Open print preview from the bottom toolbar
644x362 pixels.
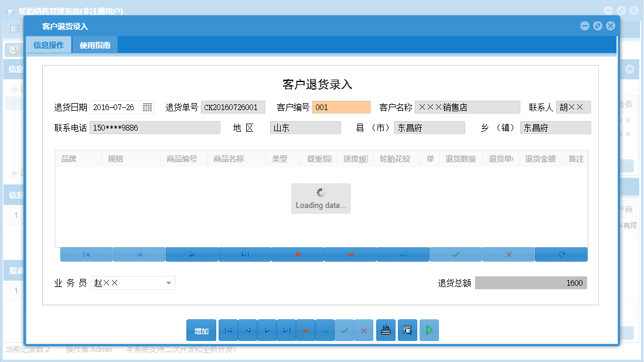click(407, 330)
